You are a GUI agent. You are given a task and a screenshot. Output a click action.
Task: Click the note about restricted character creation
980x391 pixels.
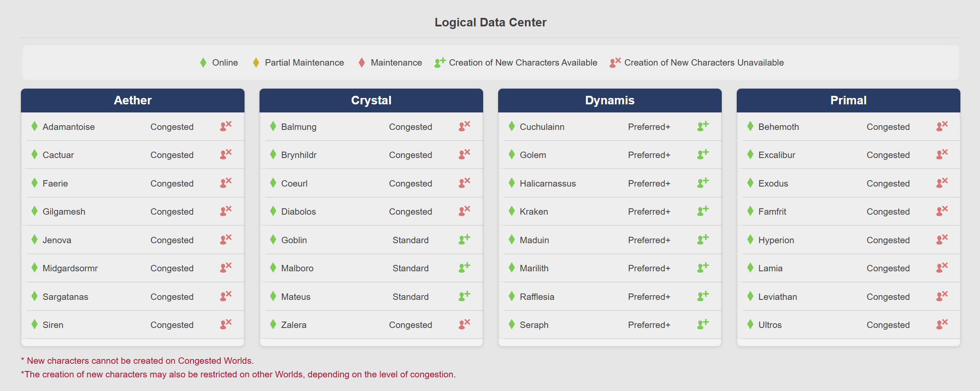pyautogui.click(x=238, y=374)
